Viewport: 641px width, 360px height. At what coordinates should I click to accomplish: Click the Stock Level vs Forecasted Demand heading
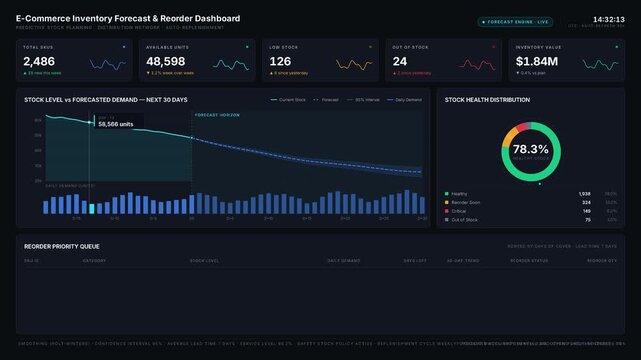[x=105, y=100]
